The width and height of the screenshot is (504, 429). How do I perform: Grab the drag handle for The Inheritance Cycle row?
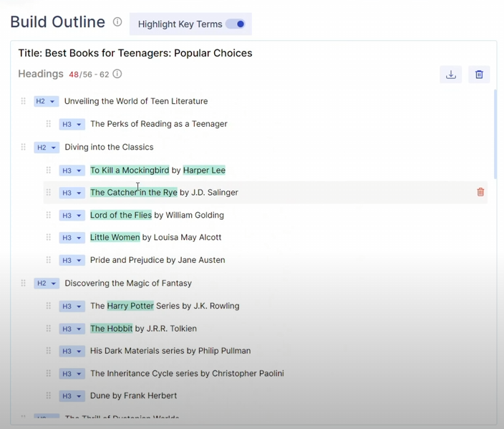click(x=48, y=373)
